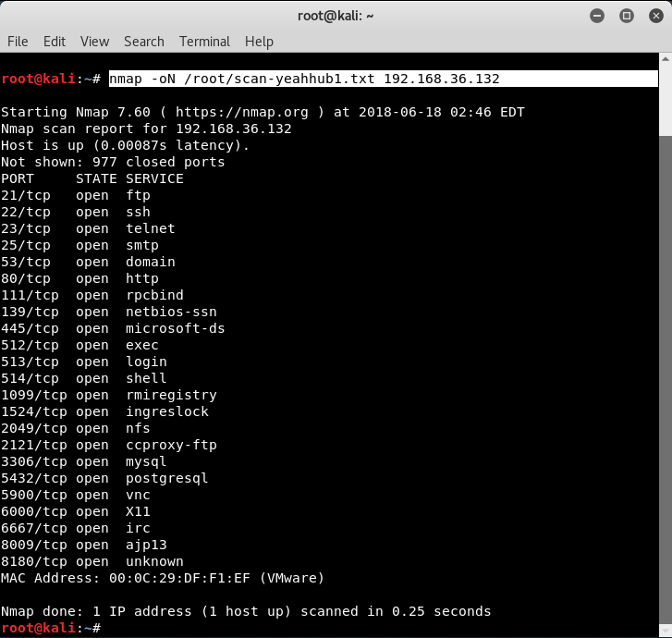Viewport: 672px width, 638px height.
Task: Click the scrollbar up arrow
Action: pyautogui.click(x=666, y=59)
